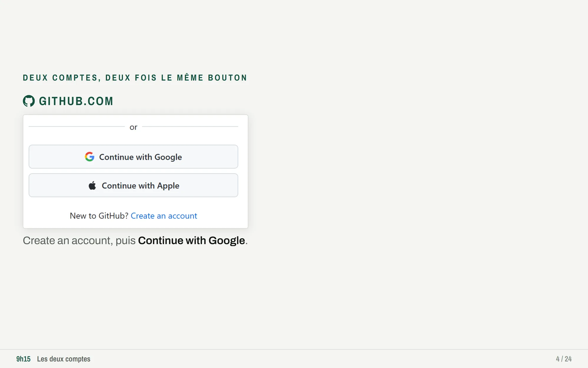Image resolution: width=588 pixels, height=368 pixels.
Task: Click Les deux comptes footer section label
Action: pyautogui.click(x=64, y=359)
